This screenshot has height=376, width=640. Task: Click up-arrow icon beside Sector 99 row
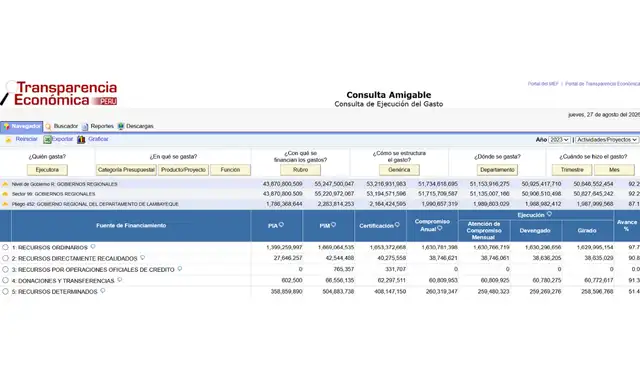click(5, 194)
